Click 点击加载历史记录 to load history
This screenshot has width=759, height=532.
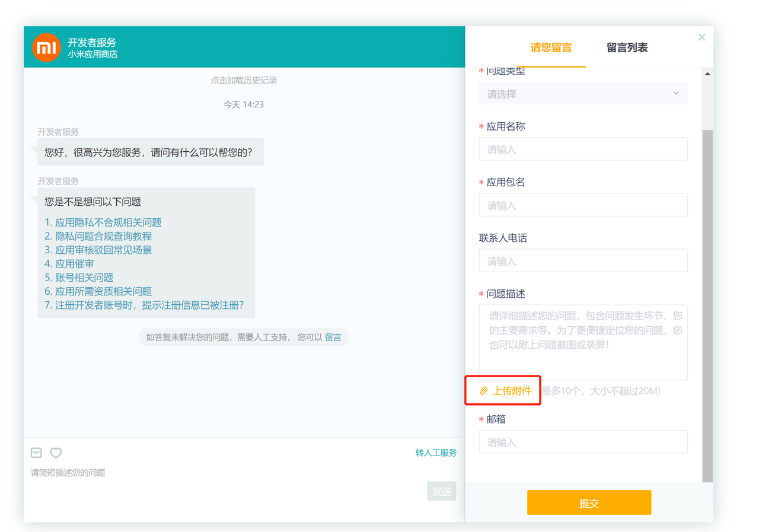click(x=244, y=80)
